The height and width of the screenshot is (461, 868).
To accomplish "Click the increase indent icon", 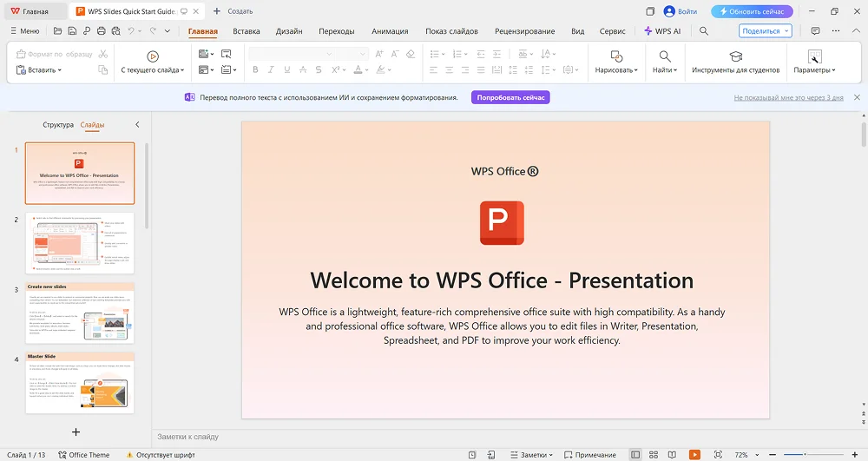I will click(x=496, y=54).
